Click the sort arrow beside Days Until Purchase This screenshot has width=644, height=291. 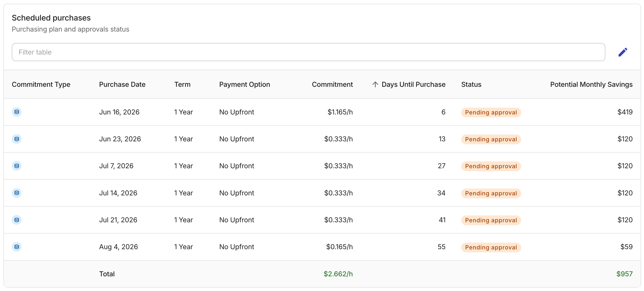tap(375, 84)
